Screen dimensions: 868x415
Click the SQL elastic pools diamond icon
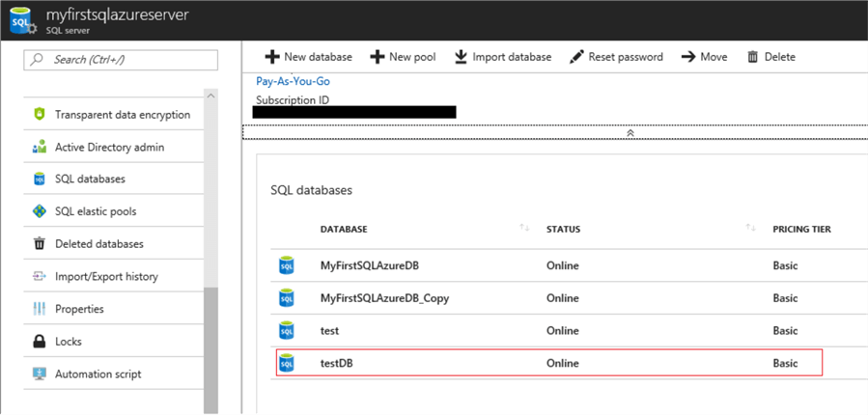coord(40,211)
